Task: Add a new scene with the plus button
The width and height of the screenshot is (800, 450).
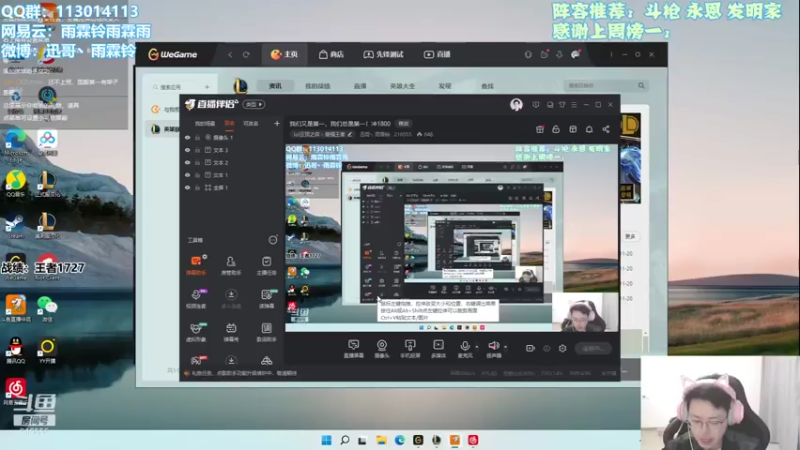Action: point(277,123)
